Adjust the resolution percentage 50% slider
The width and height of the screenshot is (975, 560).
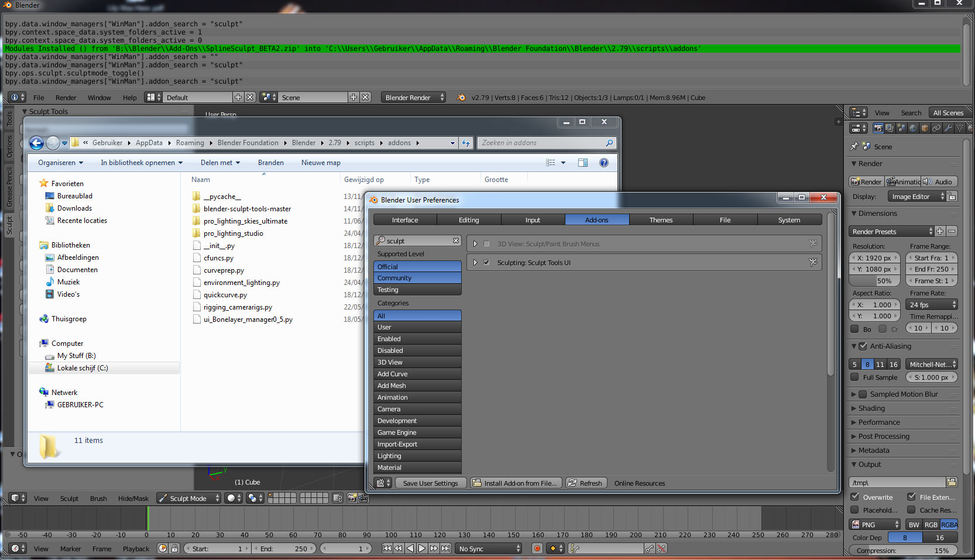(874, 281)
